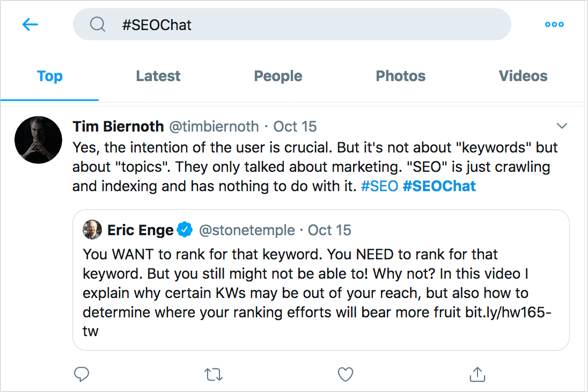588x392 pixels.
Task: Switch search results to Top
Action: (x=49, y=76)
